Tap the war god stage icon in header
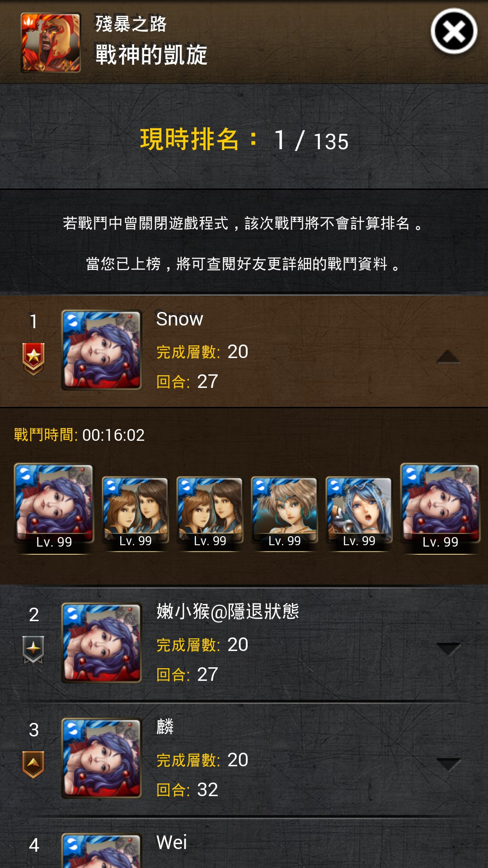The height and width of the screenshot is (868, 488). pyautogui.click(x=51, y=43)
